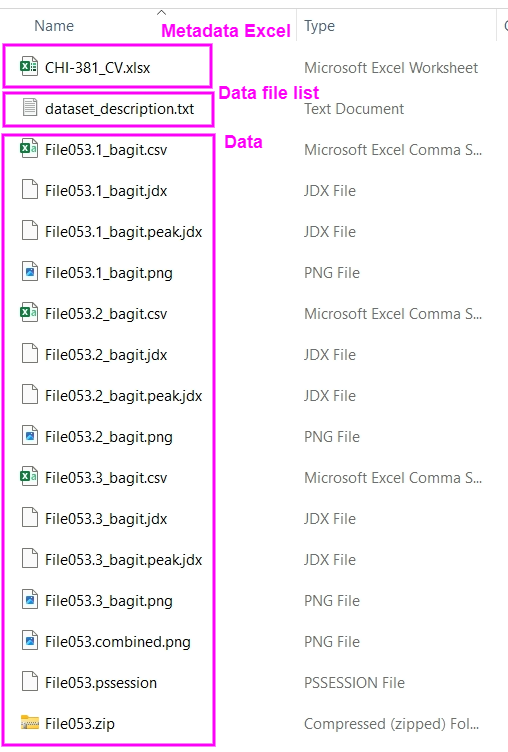Select file name File053.1_bagit.peak.jdx
This screenshot has height=752, width=508.
click(124, 232)
